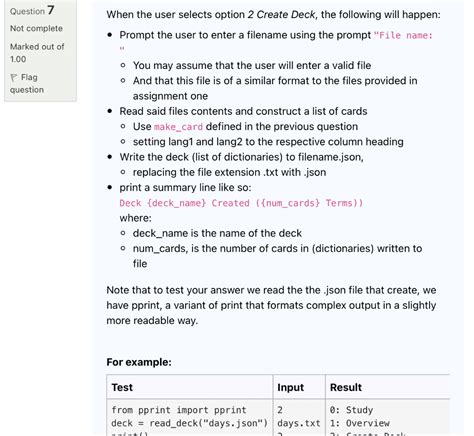Click the read_deck("days.json") code line
This screenshot has width=474, height=436.
pyautogui.click(x=189, y=423)
